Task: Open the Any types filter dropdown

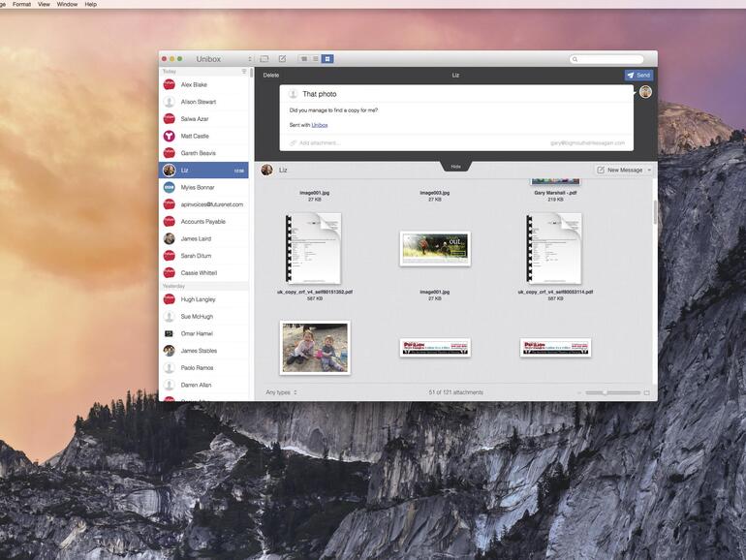Action: click(x=281, y=392)
